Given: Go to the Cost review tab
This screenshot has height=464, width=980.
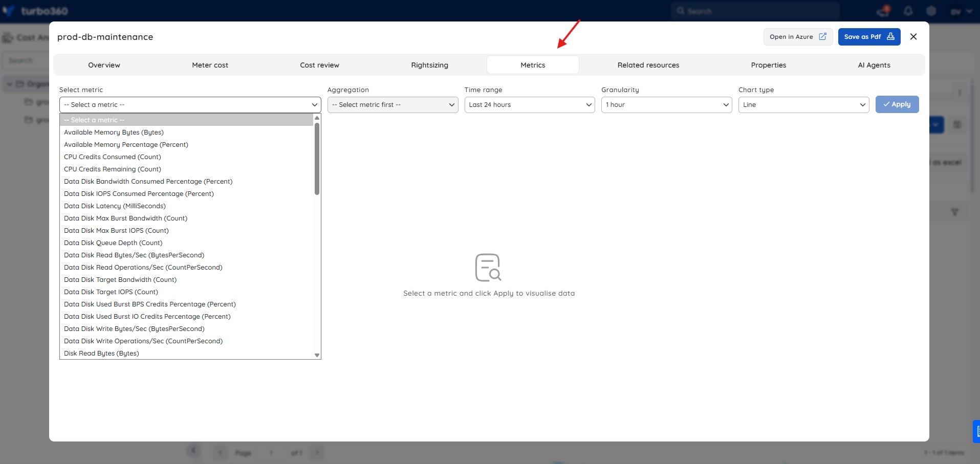Looking at the screenshot, I should coord(319,65).
